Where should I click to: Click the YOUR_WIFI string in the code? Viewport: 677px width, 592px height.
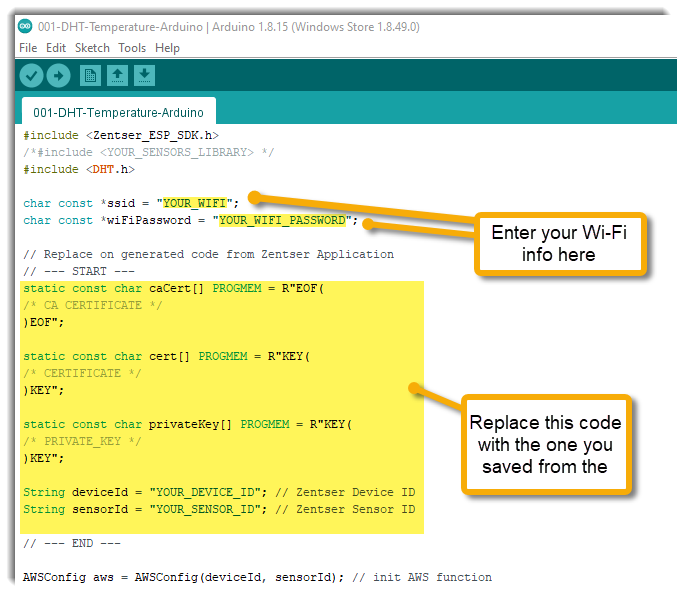coord(195,203)
